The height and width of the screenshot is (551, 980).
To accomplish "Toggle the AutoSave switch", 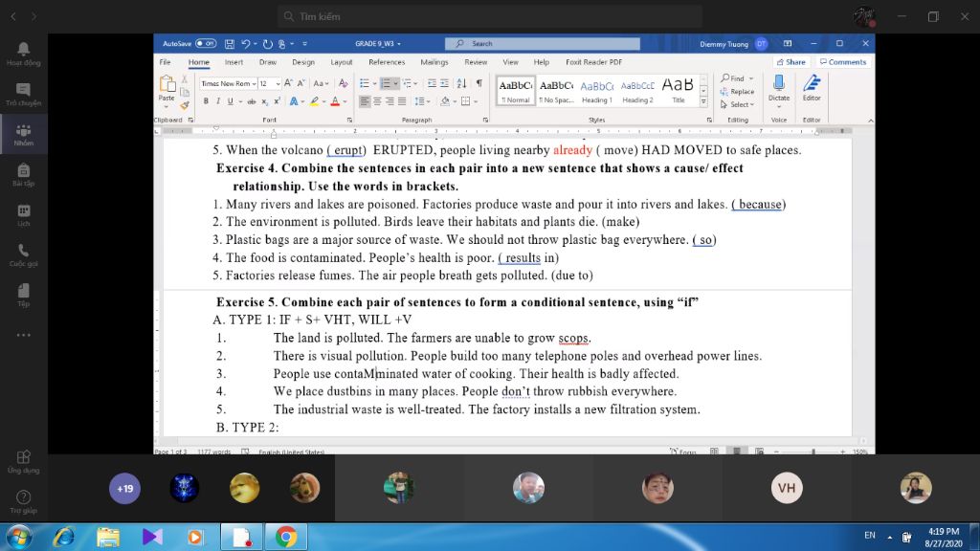I will (206, 44).
